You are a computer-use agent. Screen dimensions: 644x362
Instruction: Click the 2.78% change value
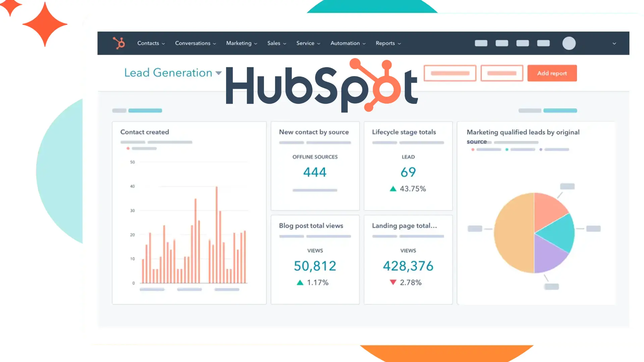click(411, 283)
